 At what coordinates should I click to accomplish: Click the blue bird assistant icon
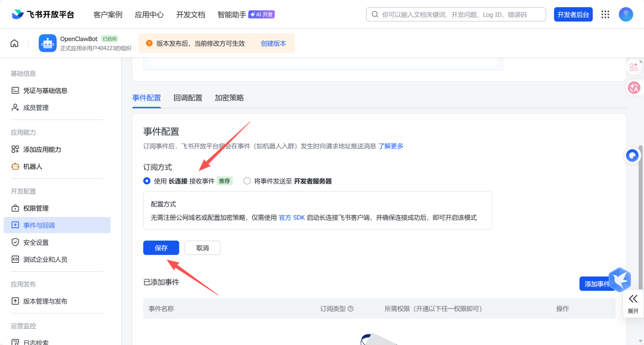[x=620, y=280]
